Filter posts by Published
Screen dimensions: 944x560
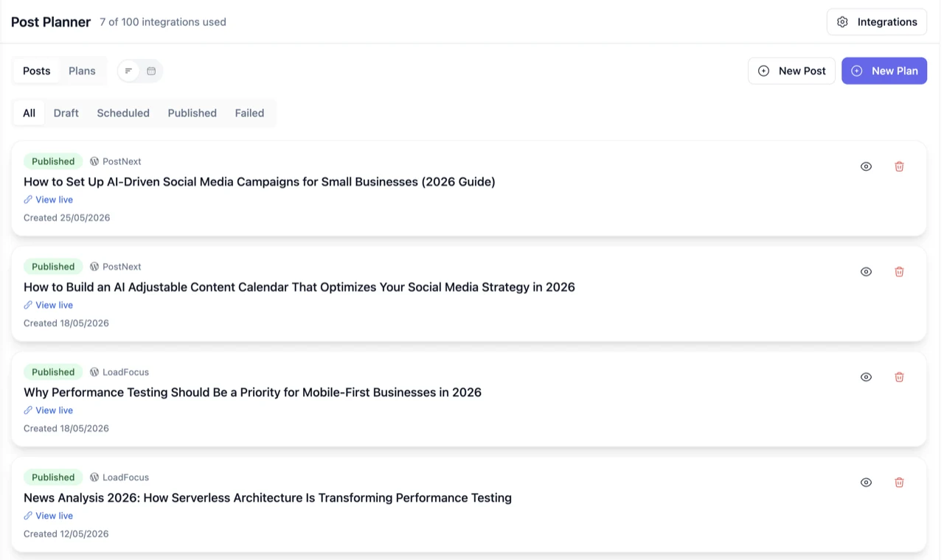point(192,113)
